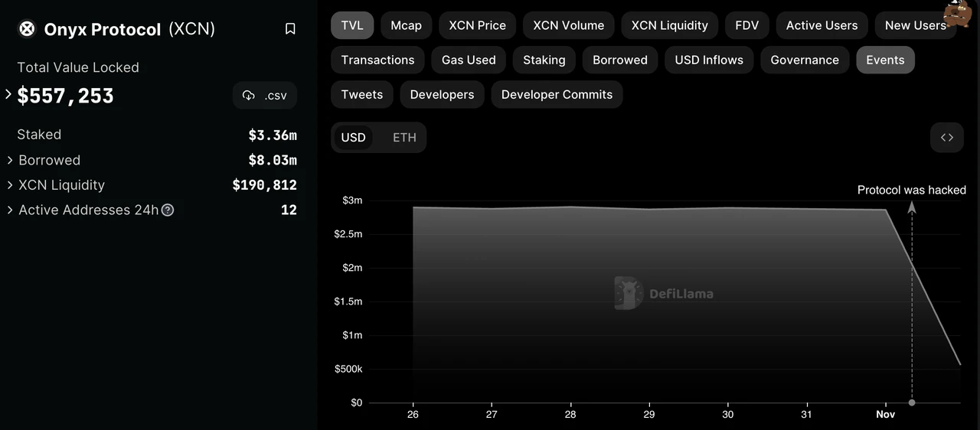Viewport: 980px width, 430px height.
Task: Toggle the TVL chart metric
Action: (352, 25)
